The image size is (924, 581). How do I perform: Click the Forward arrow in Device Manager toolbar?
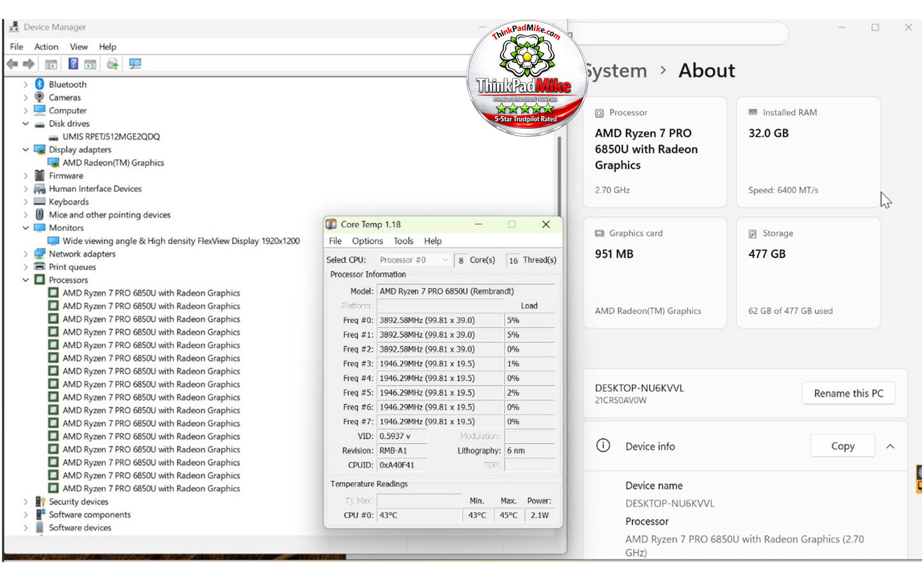tap(29, 64)
